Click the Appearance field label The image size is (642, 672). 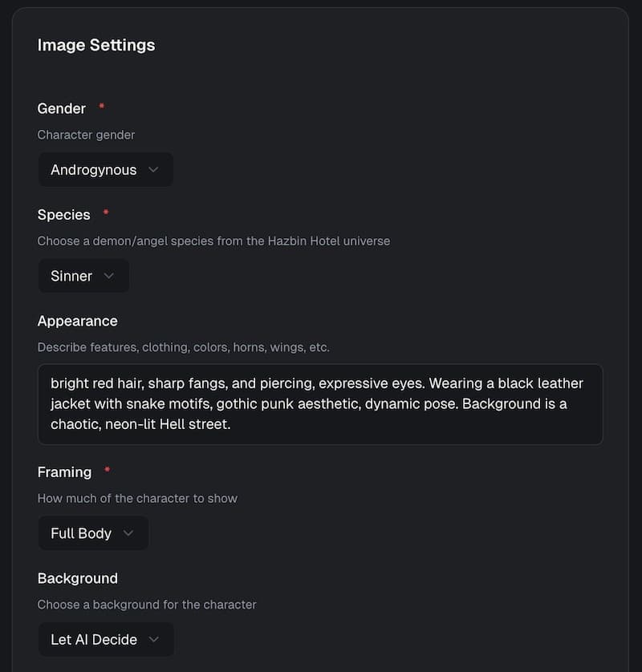[78, 321]
